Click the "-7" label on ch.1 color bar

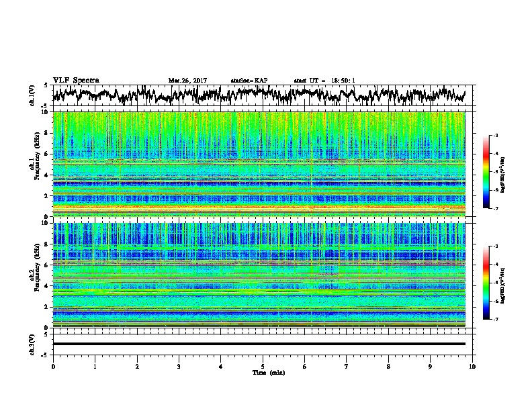coord(495,208)
